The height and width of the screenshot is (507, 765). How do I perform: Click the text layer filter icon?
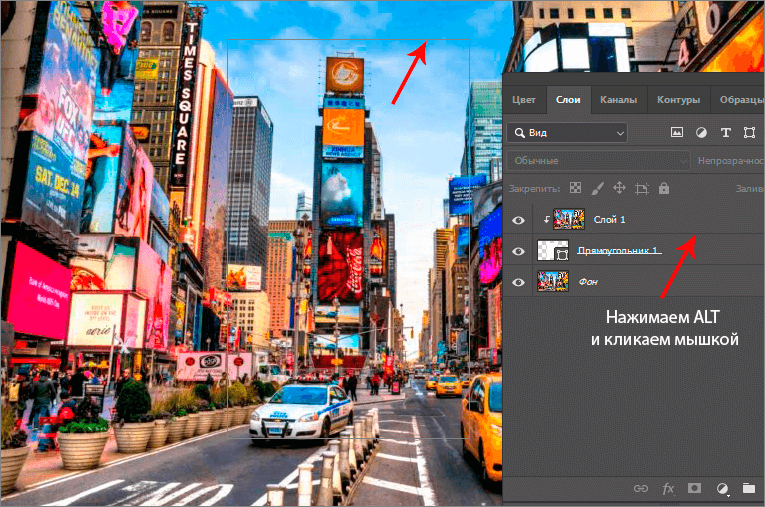(725, 132)
